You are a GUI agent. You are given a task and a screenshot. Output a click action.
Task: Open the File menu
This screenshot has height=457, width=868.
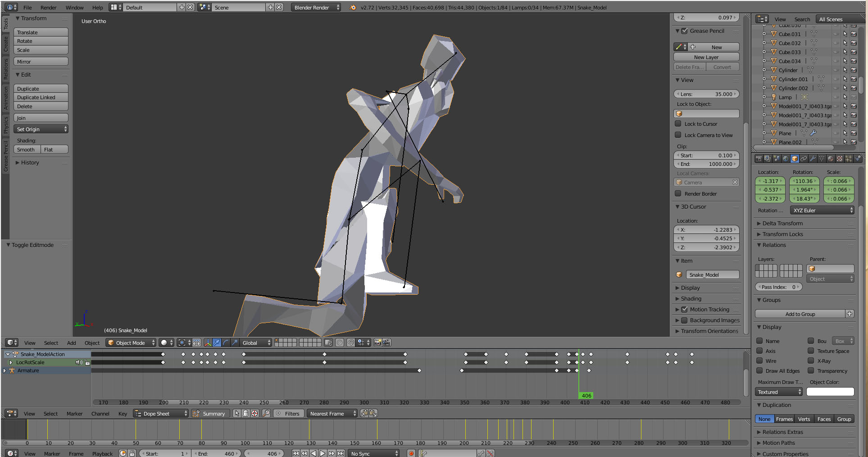pyautogui.click(x=27, y=7)
